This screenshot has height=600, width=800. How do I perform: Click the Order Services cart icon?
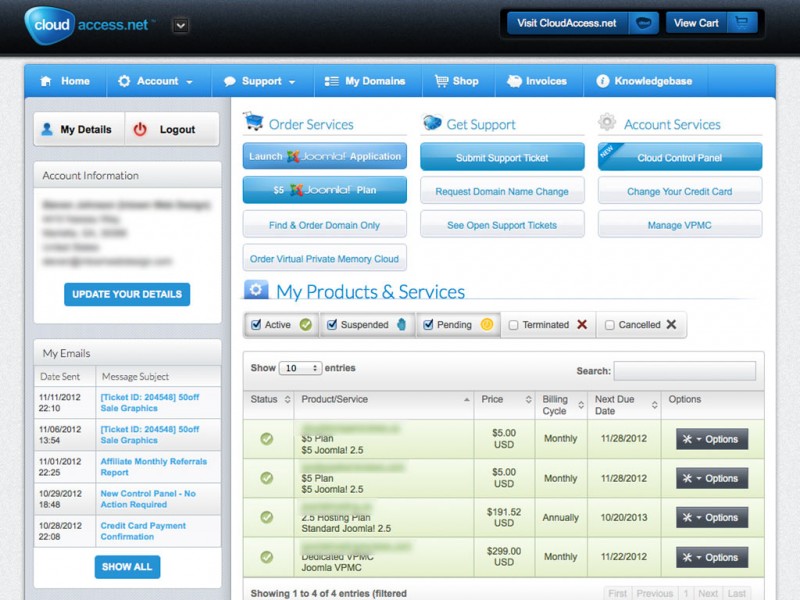coord(253,121)
